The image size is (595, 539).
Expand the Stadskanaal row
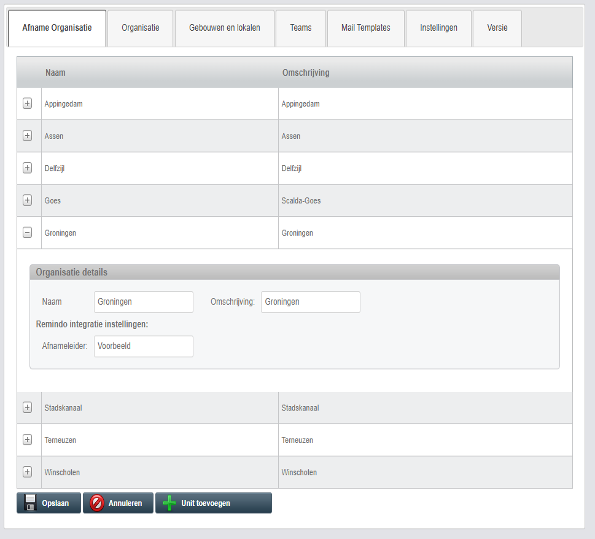27,407
